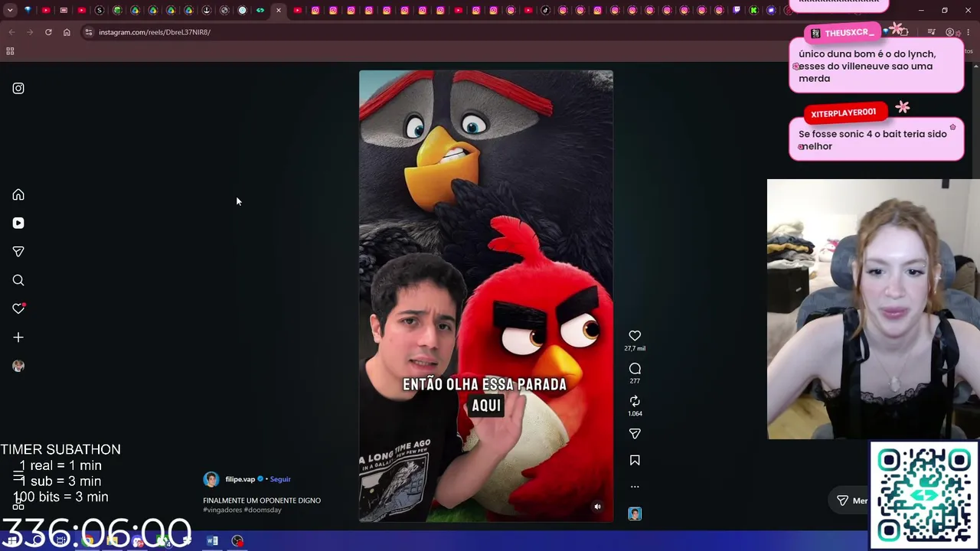Save the reel with bookmark icon

tap(635, 460)
